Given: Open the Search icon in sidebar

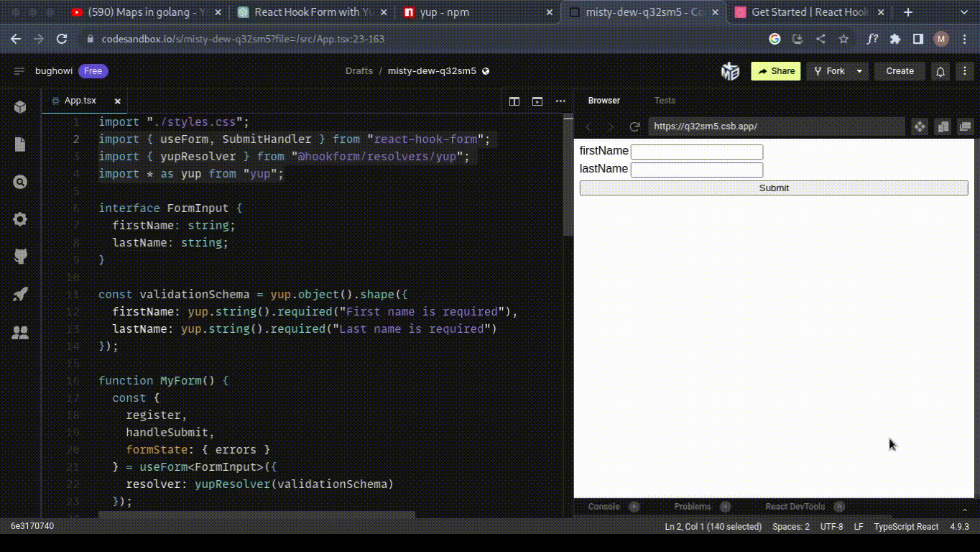Looking at the screenshot, I should (x=20, y=182).
